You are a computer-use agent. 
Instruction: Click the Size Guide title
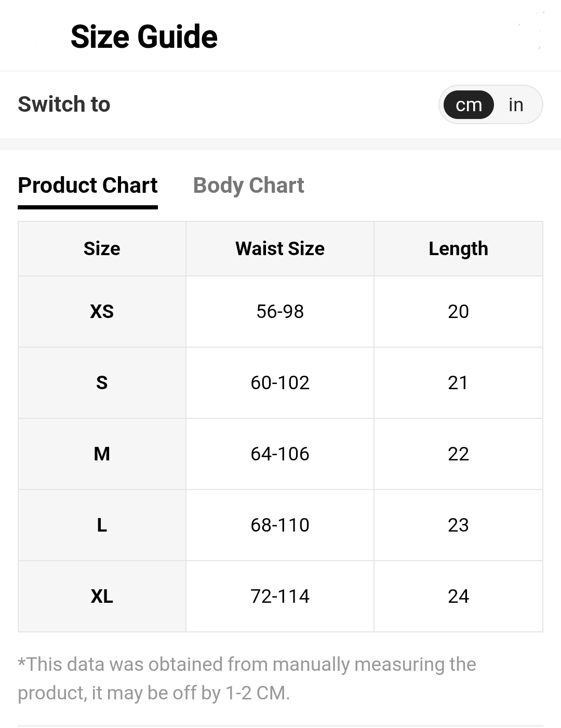pos(144,36)
